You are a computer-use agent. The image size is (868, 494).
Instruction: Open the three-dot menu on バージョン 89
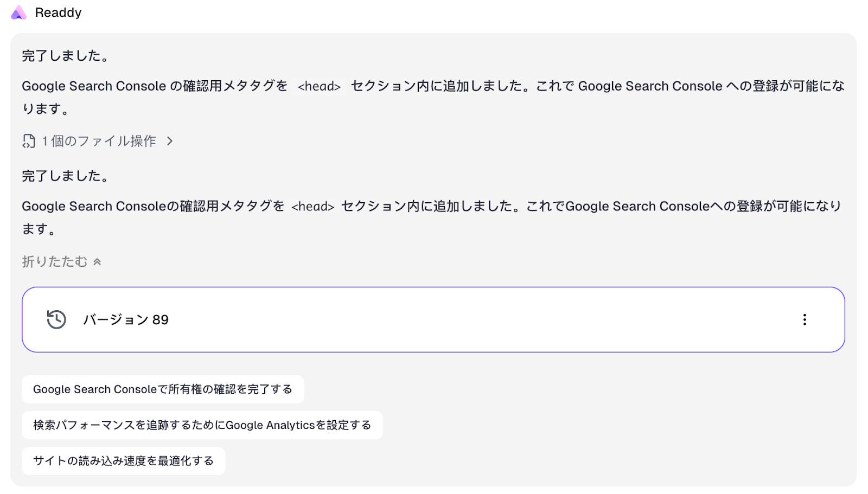point(805,319)
